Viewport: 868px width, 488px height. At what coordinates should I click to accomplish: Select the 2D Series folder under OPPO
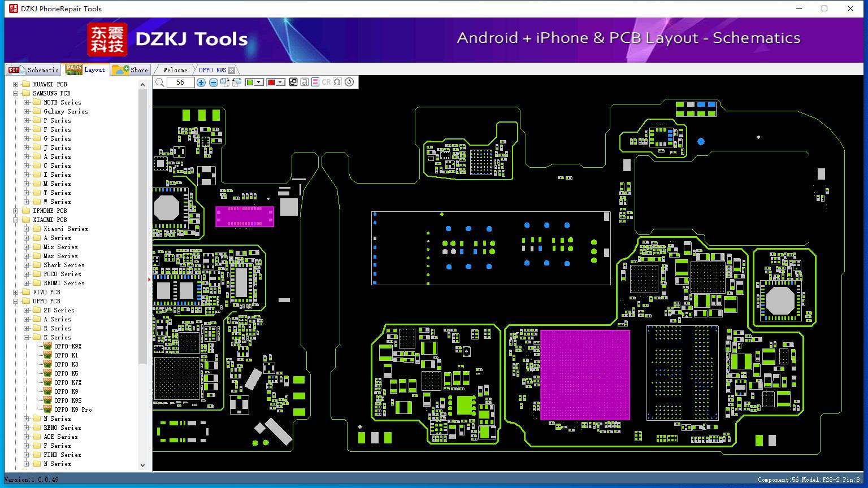tap(59, 310)
